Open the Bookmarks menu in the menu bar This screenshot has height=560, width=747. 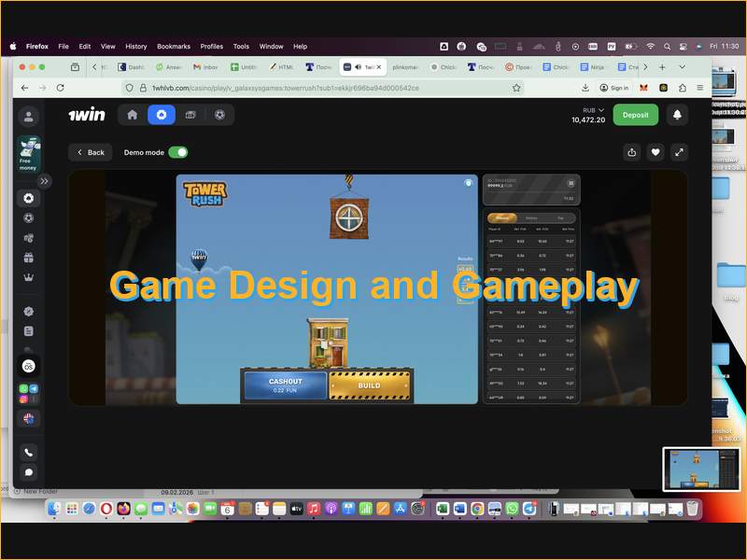pyautogui.click(x=174, y=46)
